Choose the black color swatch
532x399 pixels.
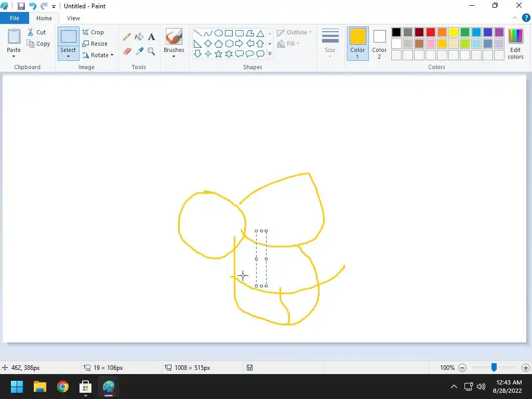[x=396, y=32]
